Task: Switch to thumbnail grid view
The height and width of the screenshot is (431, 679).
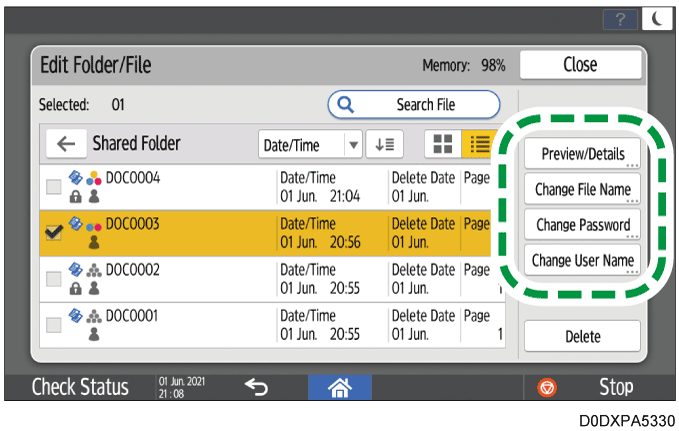Action: (441, 144)
